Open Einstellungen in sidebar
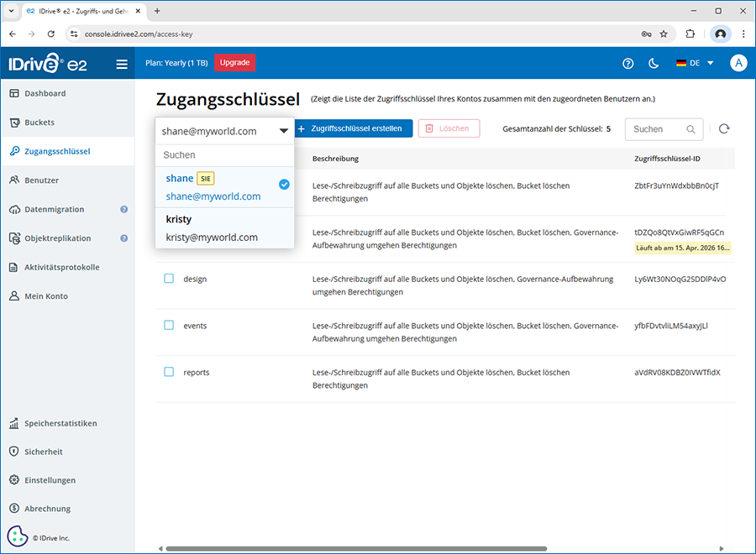 [67, 480]
